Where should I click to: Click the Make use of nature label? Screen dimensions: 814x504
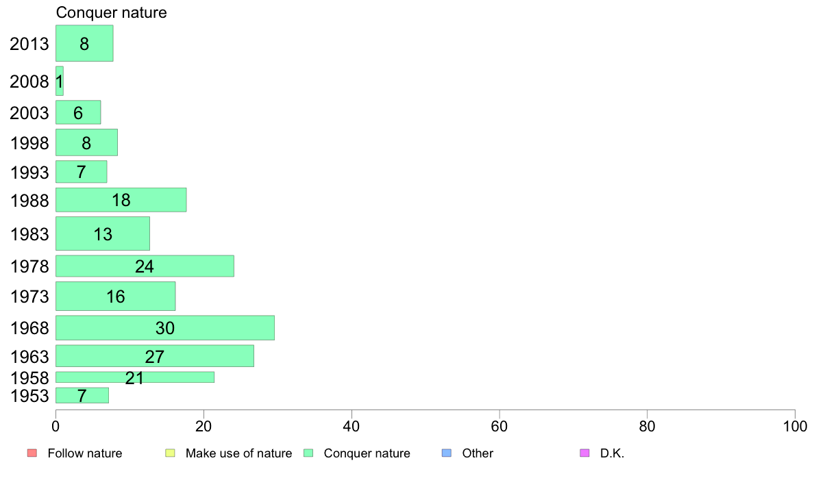239,453
